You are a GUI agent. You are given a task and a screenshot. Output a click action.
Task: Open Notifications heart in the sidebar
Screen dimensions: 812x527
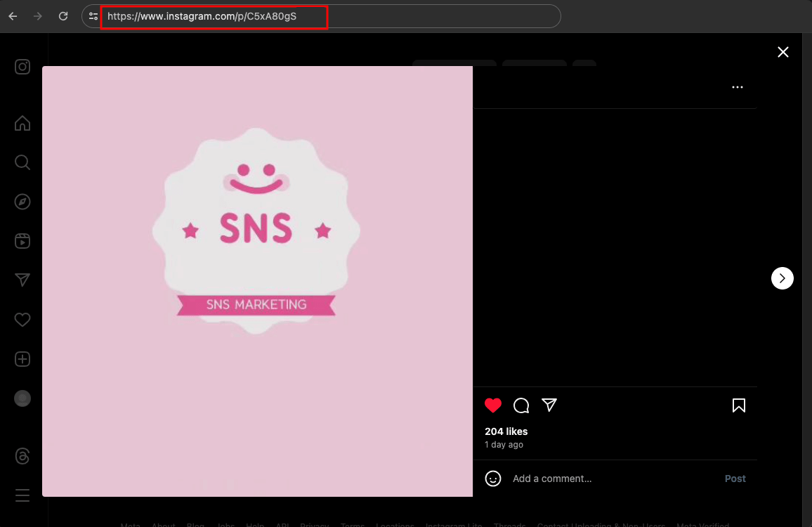[22, 320]
